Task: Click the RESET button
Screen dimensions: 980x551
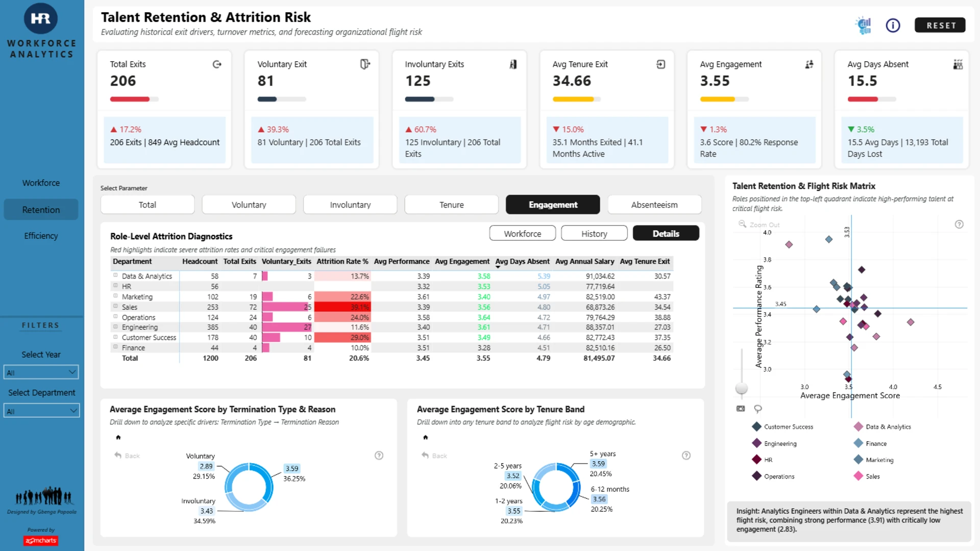Action: (940, 26)
